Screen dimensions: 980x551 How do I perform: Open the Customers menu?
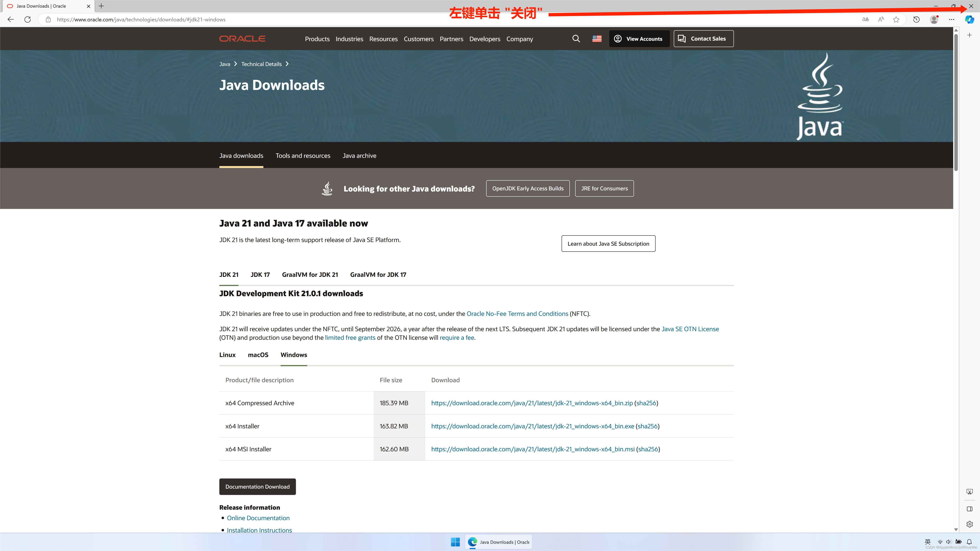tap(418, 39)
